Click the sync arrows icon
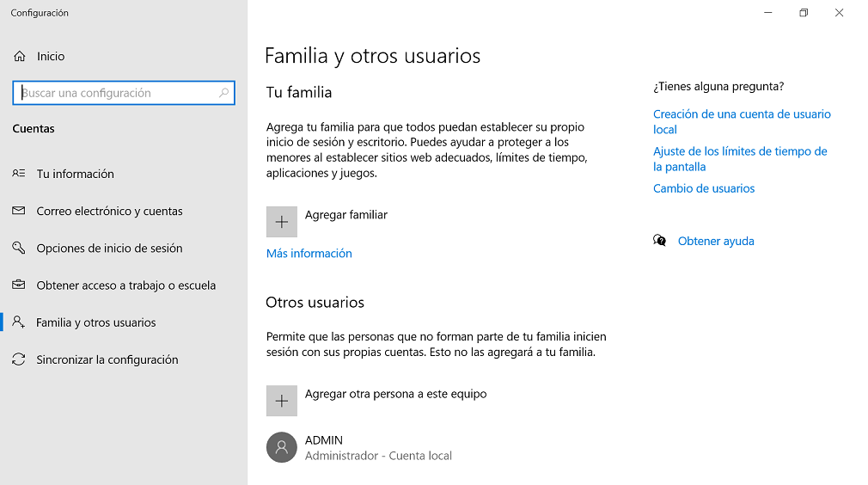Viewport: 868px width, 485px height. pyautogui.click(x=19, y=359)
